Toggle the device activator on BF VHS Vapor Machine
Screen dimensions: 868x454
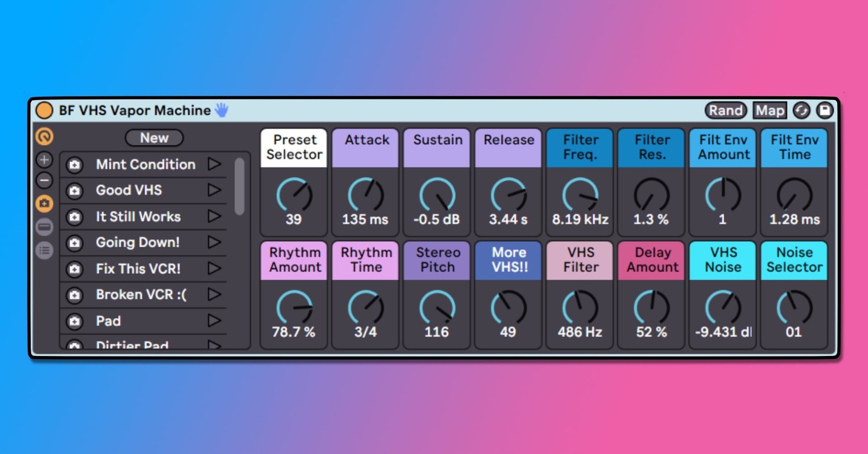pos(44,110)
